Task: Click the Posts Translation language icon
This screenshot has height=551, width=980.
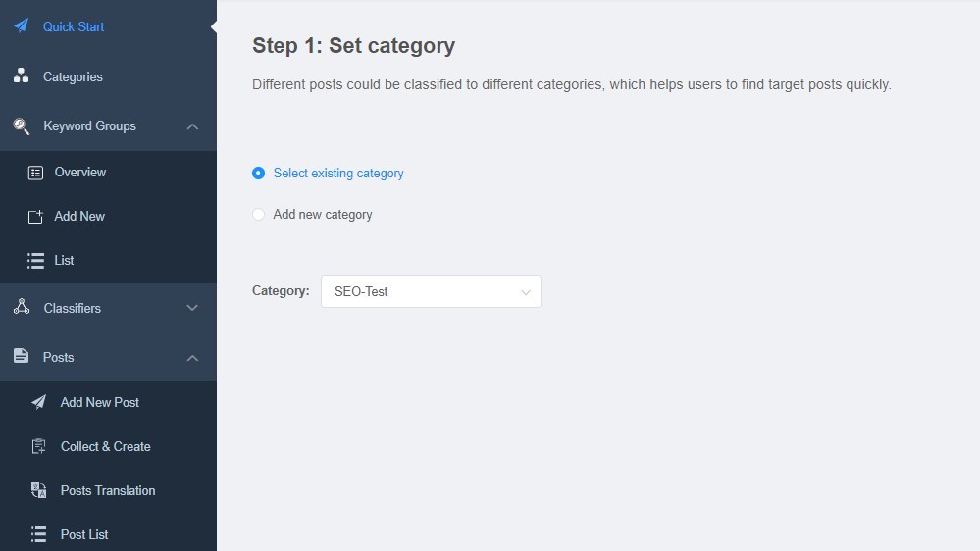Action: [39, 490]
